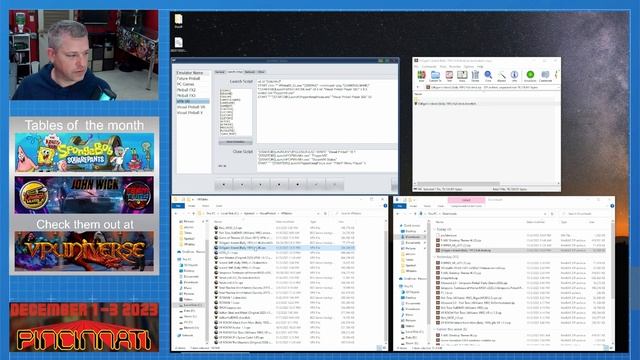Open WinRAR archive path dropdown
Image resolution: width=640 pixels, height=360 pixels.
[558, 87]
